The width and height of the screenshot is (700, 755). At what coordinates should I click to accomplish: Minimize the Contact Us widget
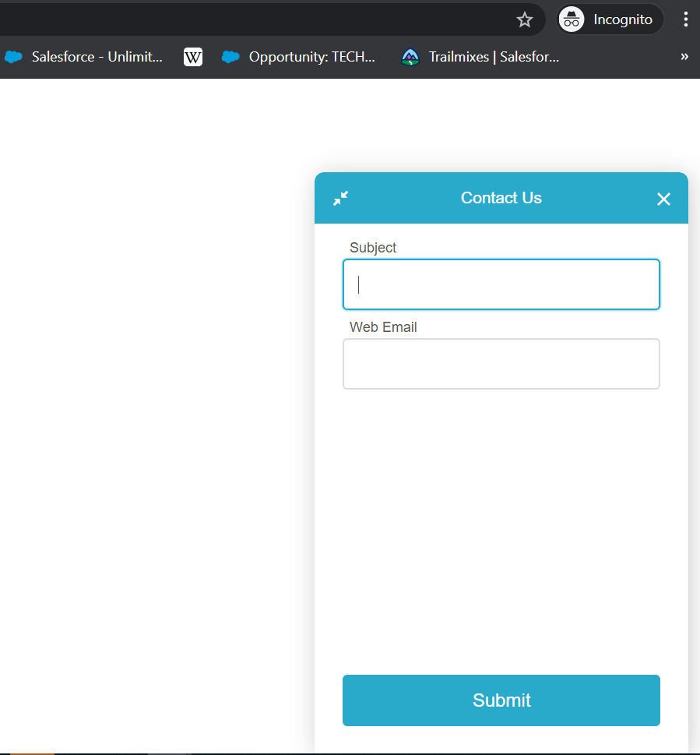tap(340, 198)
